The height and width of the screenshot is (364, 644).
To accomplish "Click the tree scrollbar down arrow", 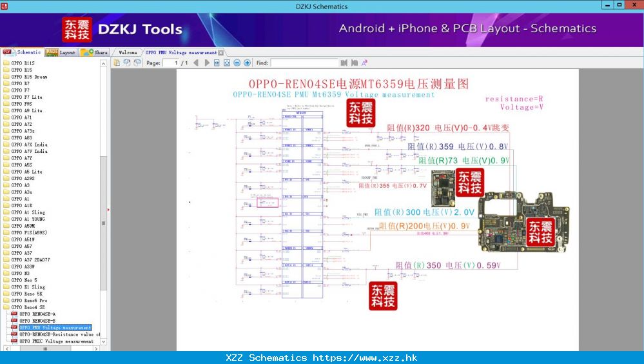I will [104, 341].
